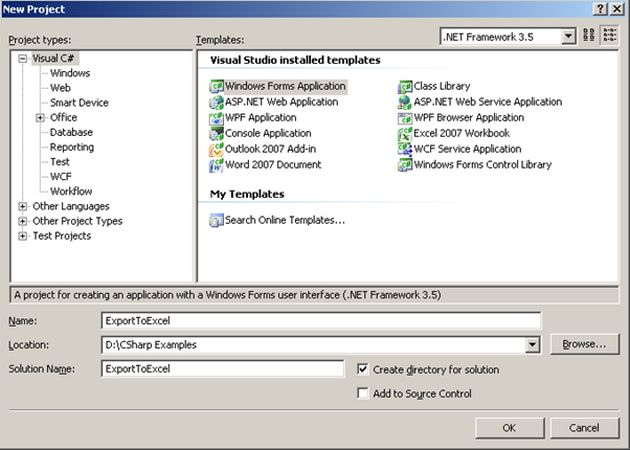Switch templates to large icons view

589,35
